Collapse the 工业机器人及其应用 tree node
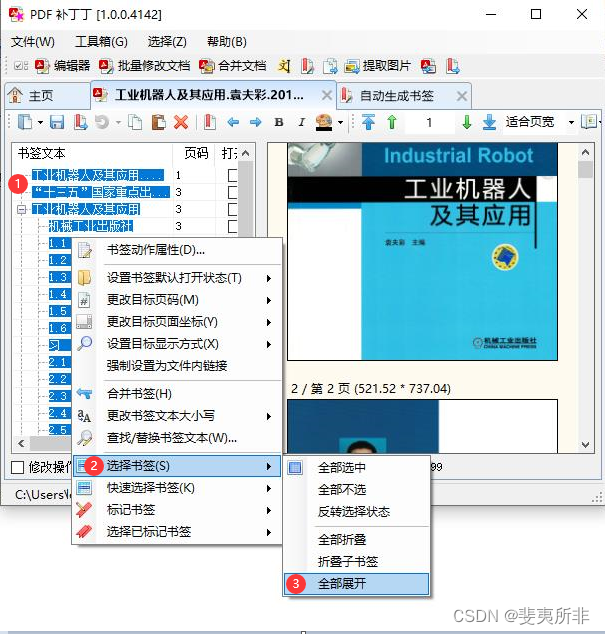 tap(21, 209)
